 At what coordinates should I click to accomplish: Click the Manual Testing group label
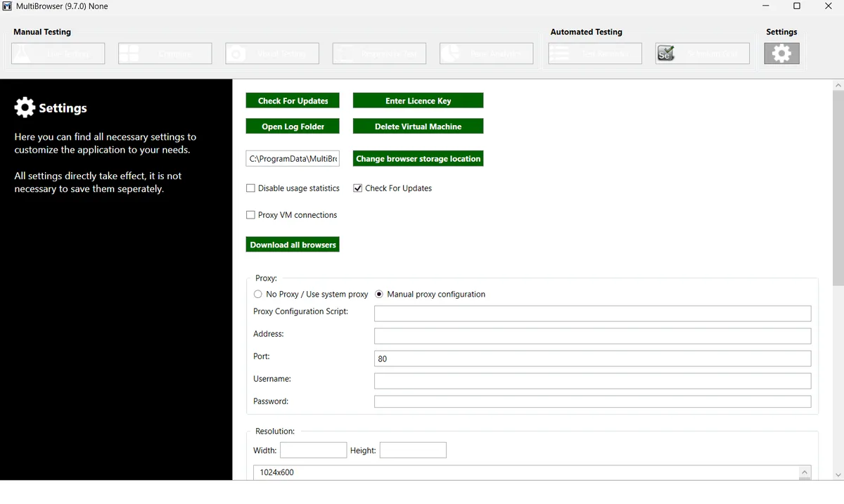point(42,32)
